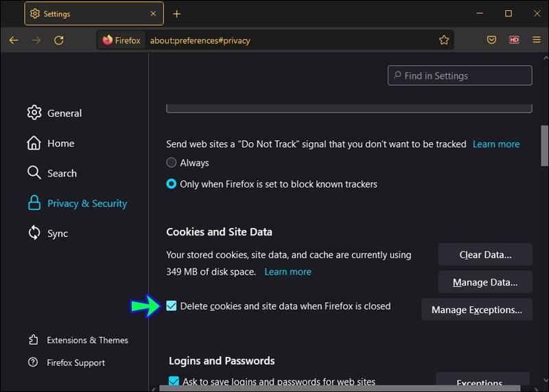The height and width of the screenshot is (392, 549).
Task: Click the horizontal scrollbar at the bottom
Action: point(340,389)
